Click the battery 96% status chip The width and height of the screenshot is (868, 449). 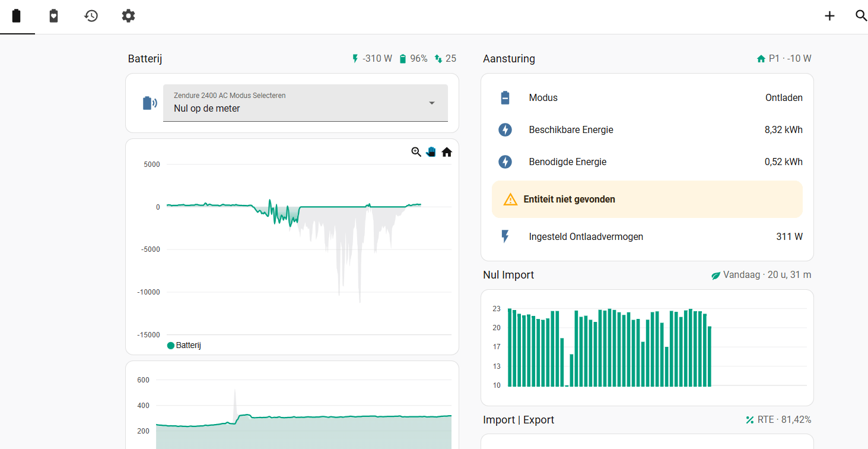pos(413,59)
